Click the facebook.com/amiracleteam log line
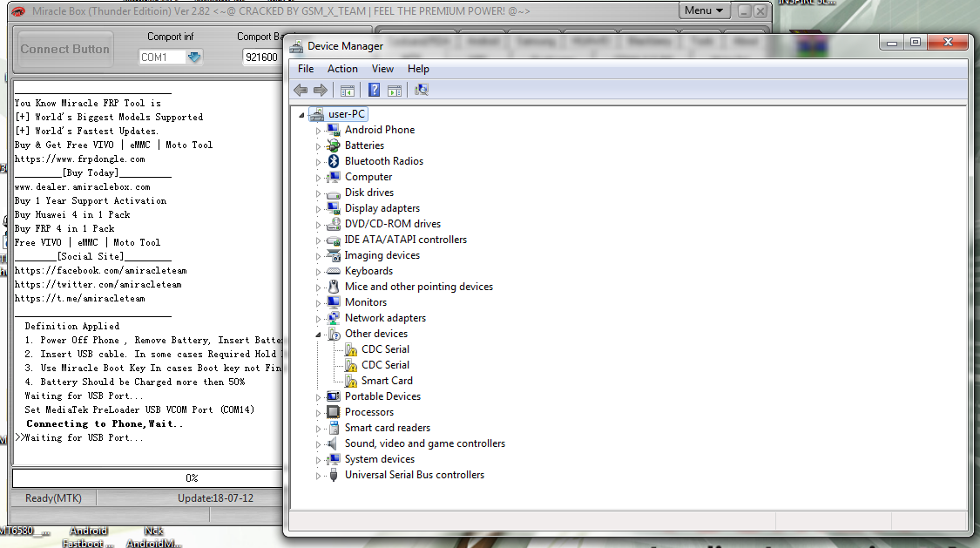The height and width of the screenshot is (548, 980). [x=101, y=270]
